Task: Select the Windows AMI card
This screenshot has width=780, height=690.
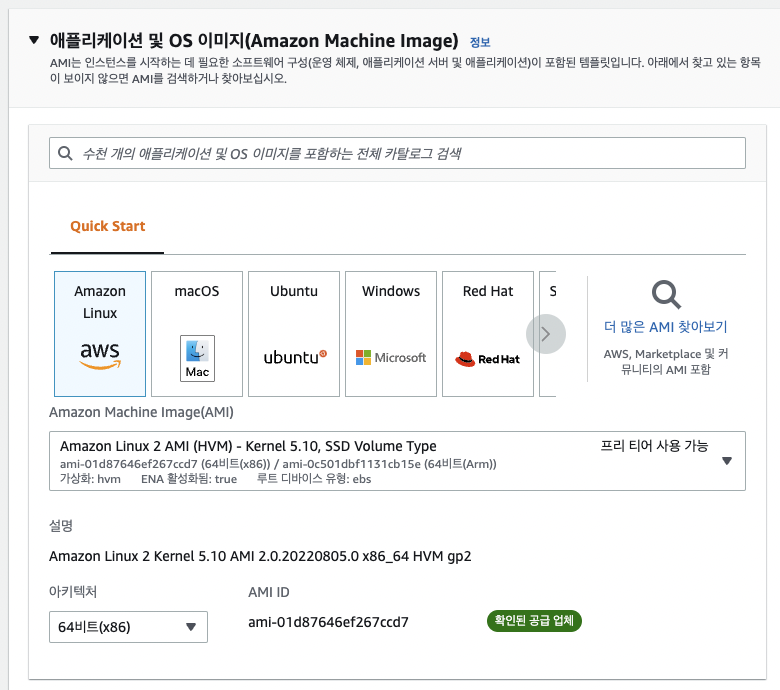Action: [391, 334]
